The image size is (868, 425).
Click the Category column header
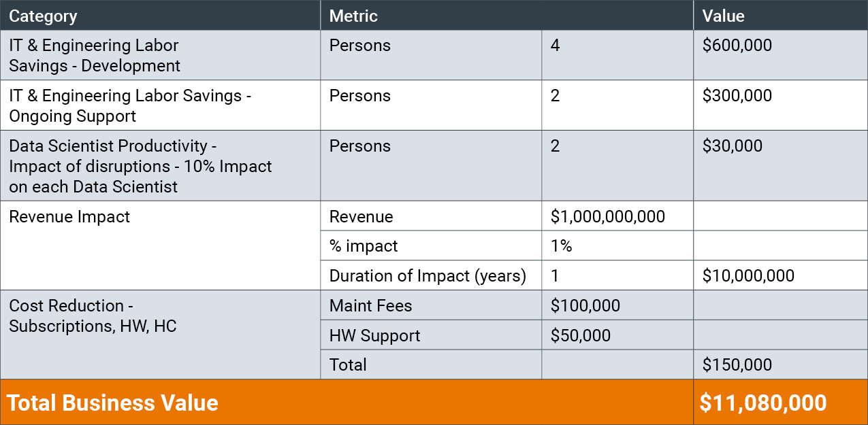[44, 16]
